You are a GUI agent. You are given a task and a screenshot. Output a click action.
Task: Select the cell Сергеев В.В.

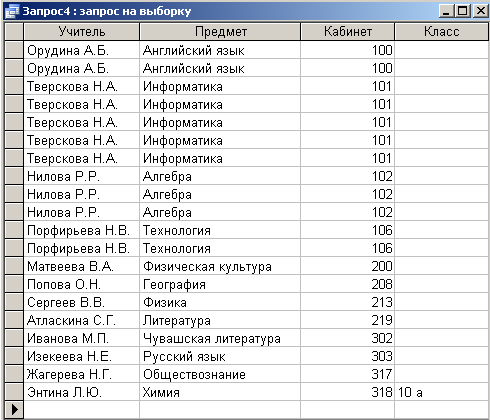coord(82,302)
